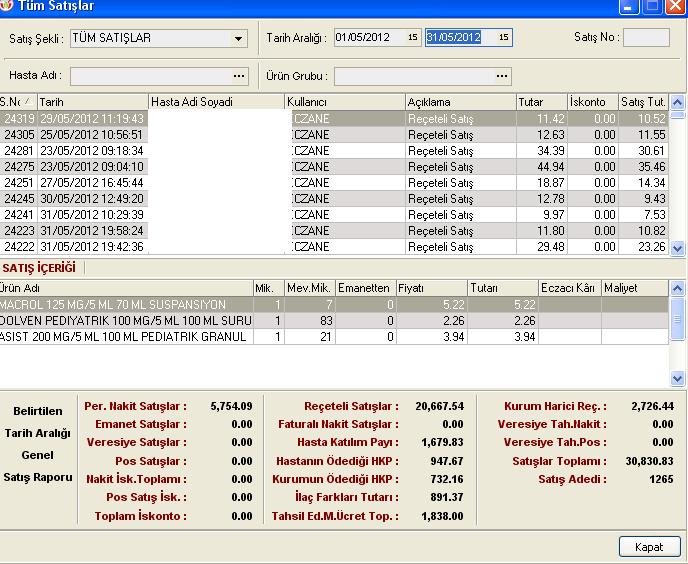Click the start date field 01/05/2012

click(x=368, y=38)
